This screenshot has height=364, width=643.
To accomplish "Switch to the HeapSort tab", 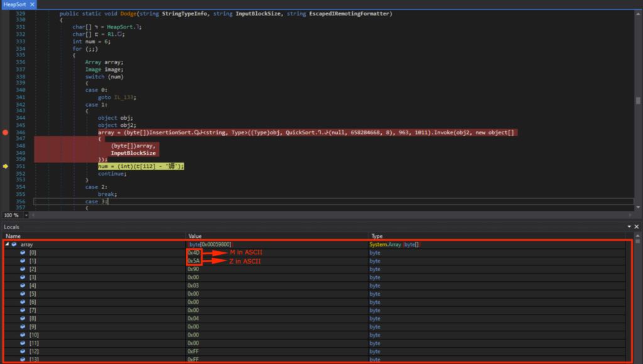I will [x=15, y=4].
